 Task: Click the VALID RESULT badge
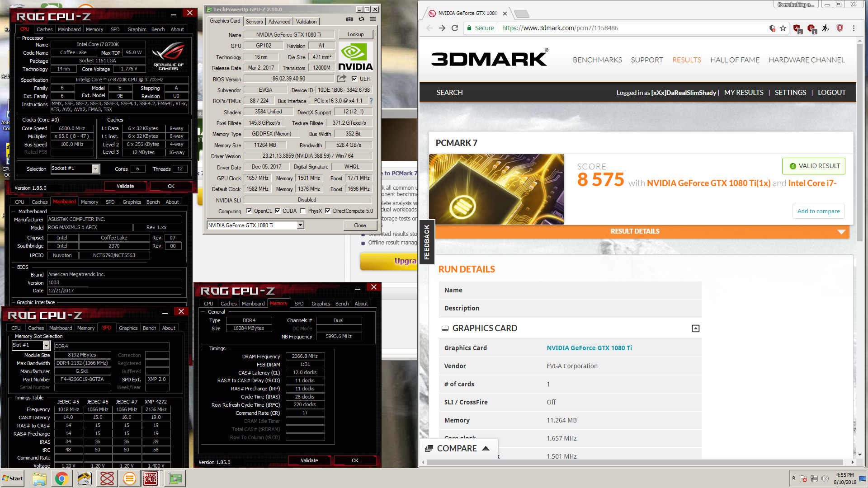pos(814,166)
